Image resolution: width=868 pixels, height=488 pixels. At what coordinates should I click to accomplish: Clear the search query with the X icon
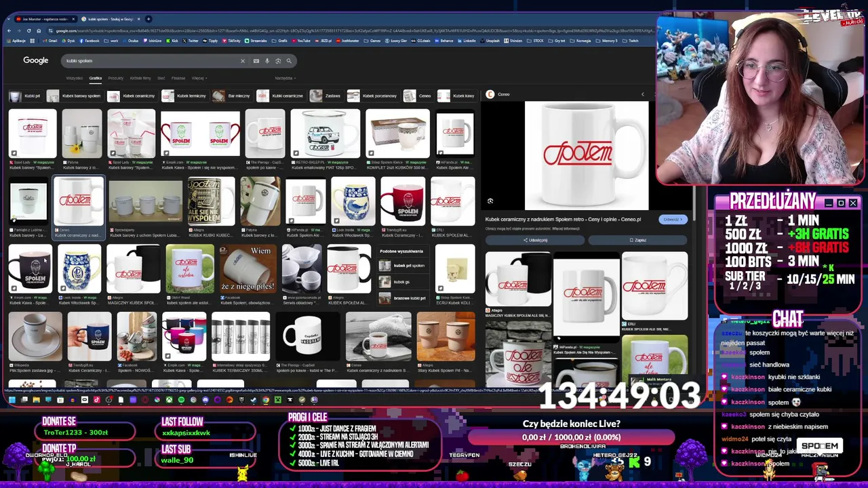[x=243, y=61]
